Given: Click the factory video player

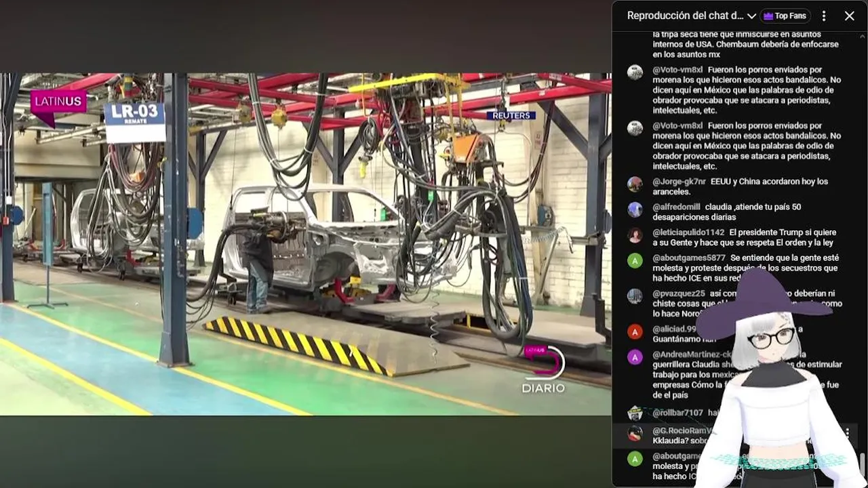Looking at the screenshot, I should pyautogui.click(x=305, y=244).
